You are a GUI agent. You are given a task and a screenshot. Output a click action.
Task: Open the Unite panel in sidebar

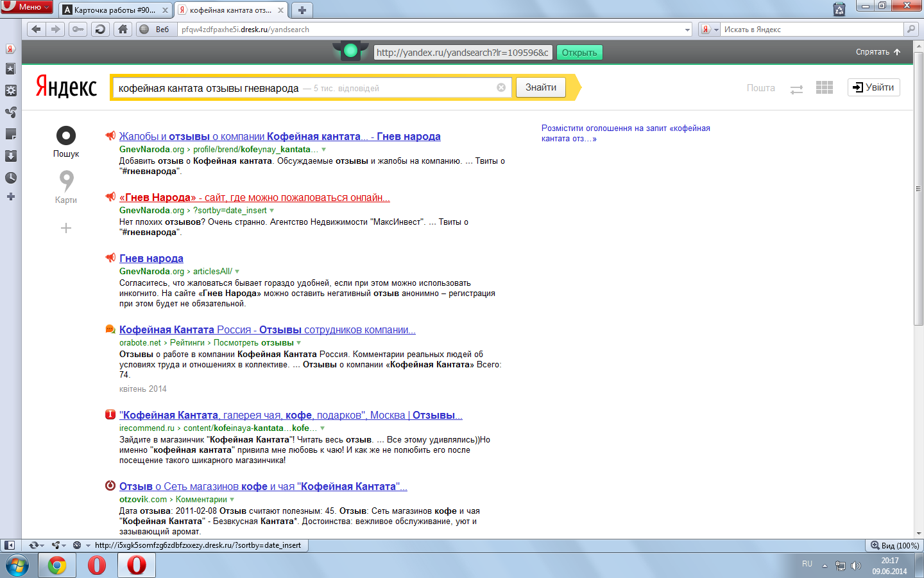[x=10, y=112]
